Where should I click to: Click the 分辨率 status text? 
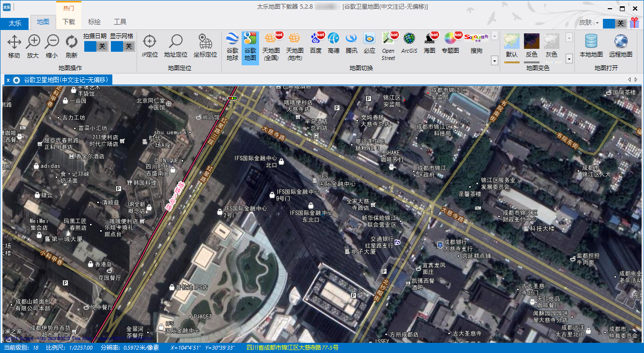click(x=129, y=348)
